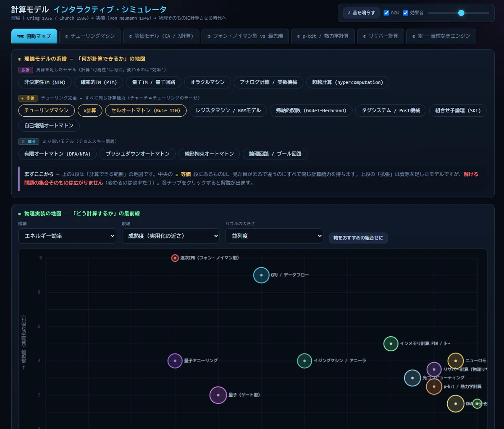
Task: Select the 量子（ゲート型）bubble
Action: [x=218, y=395]
